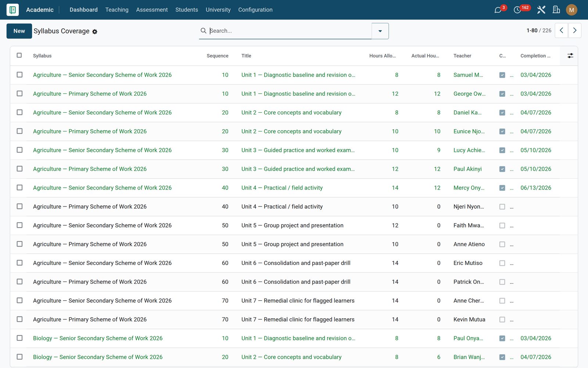
Task: Focus the Search input field
Action: coord(290,31)
